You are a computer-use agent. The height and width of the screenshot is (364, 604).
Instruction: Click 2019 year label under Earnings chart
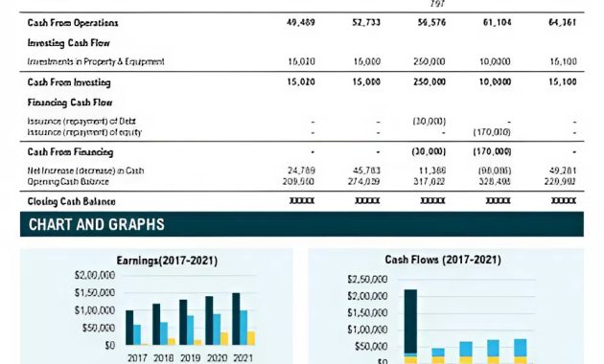tap(190, 358)
